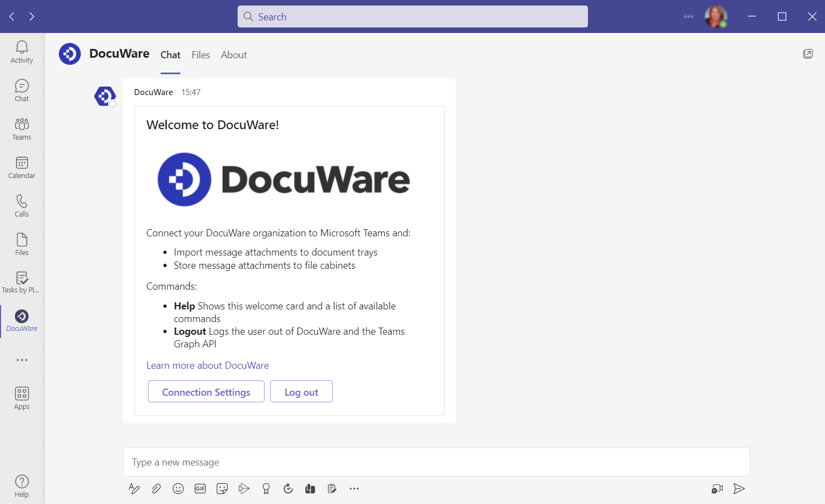
Task: Pop out the DocuWare chat window
Action: click(808, 54)
